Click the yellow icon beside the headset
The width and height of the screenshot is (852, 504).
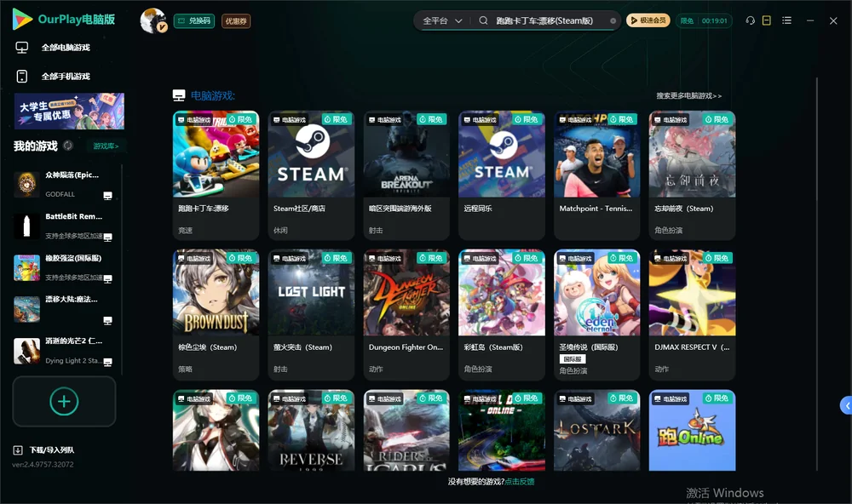tap(767, 20)
